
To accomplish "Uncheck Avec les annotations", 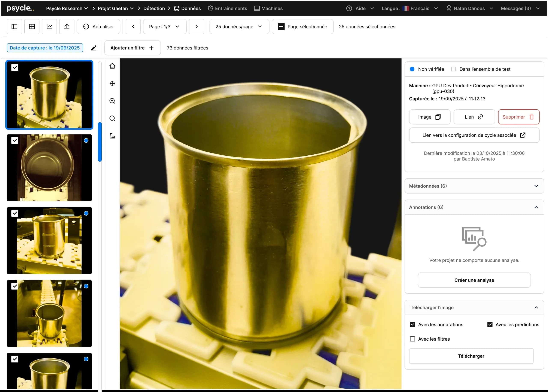I will [x=412, y=325].
